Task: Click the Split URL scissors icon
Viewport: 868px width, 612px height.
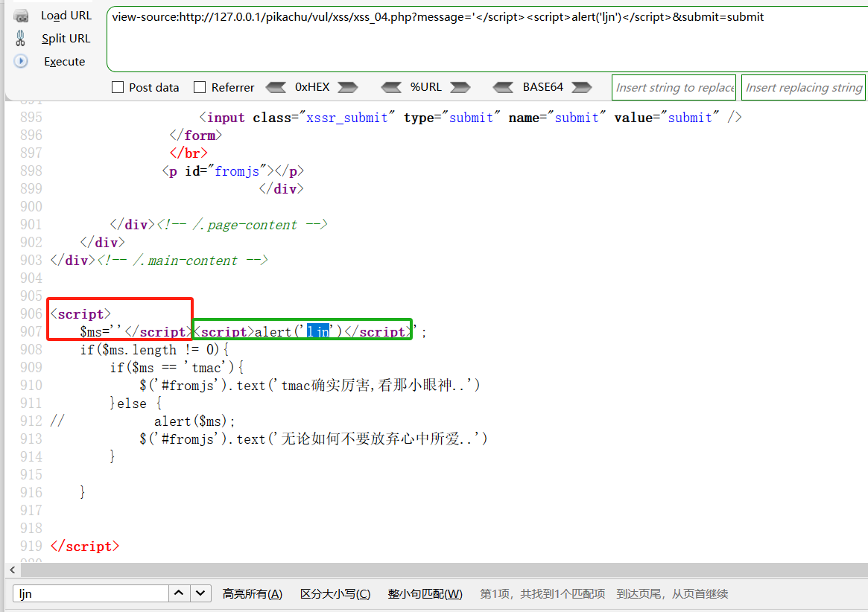Action: click(x=20, y=38)
